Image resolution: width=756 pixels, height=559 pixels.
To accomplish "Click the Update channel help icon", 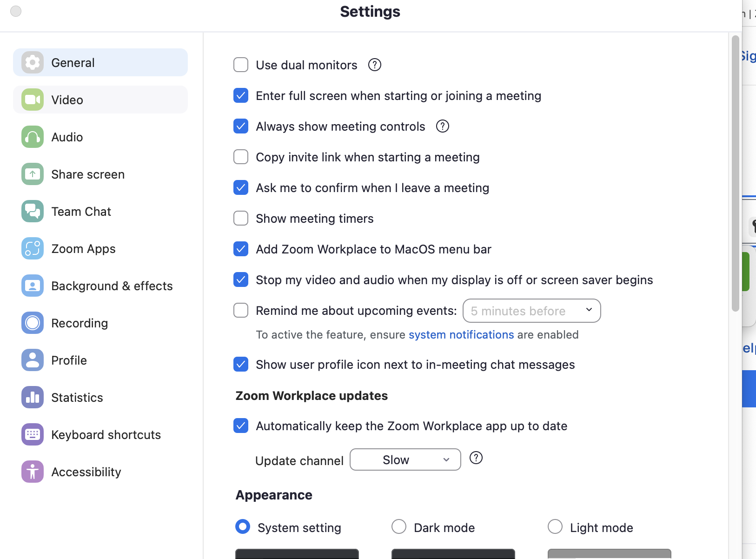I will pos(477,458).
